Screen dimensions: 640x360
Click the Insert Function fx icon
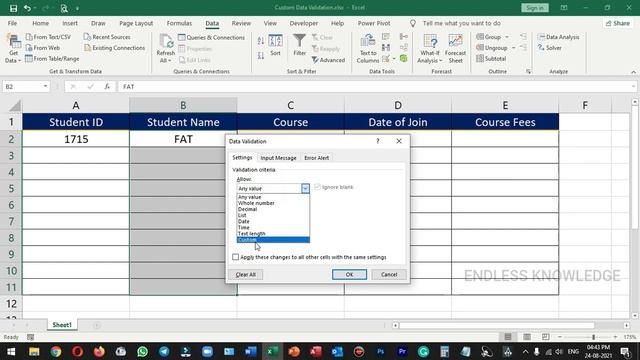107,87
